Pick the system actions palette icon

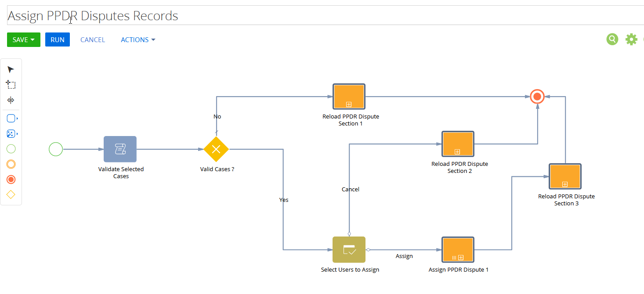click(x=11, y=134)
